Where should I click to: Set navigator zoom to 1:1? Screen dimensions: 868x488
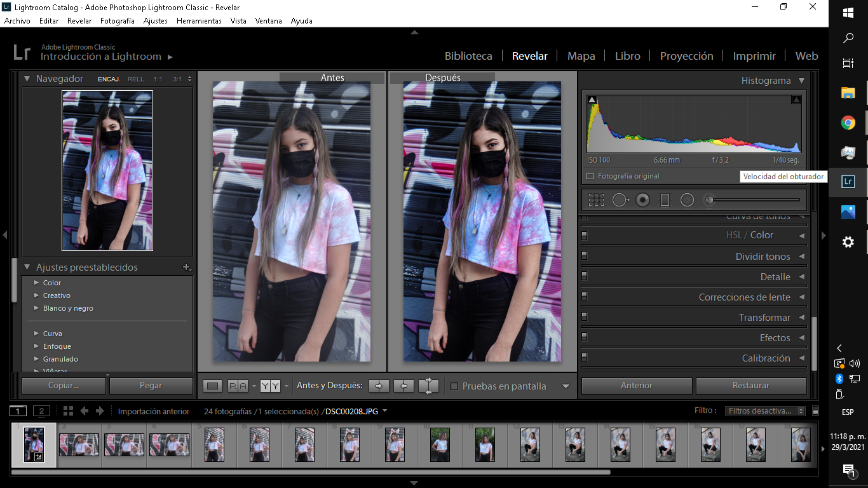pyautogui.click(x=158, y=79)
